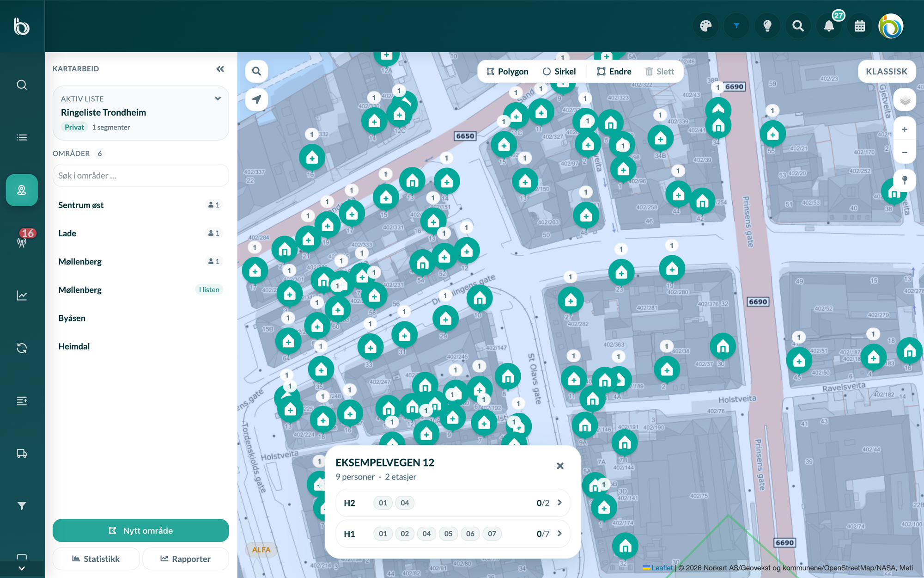Open the filter funnel in top bar
The image size is (924, 578).
point(736,26)
